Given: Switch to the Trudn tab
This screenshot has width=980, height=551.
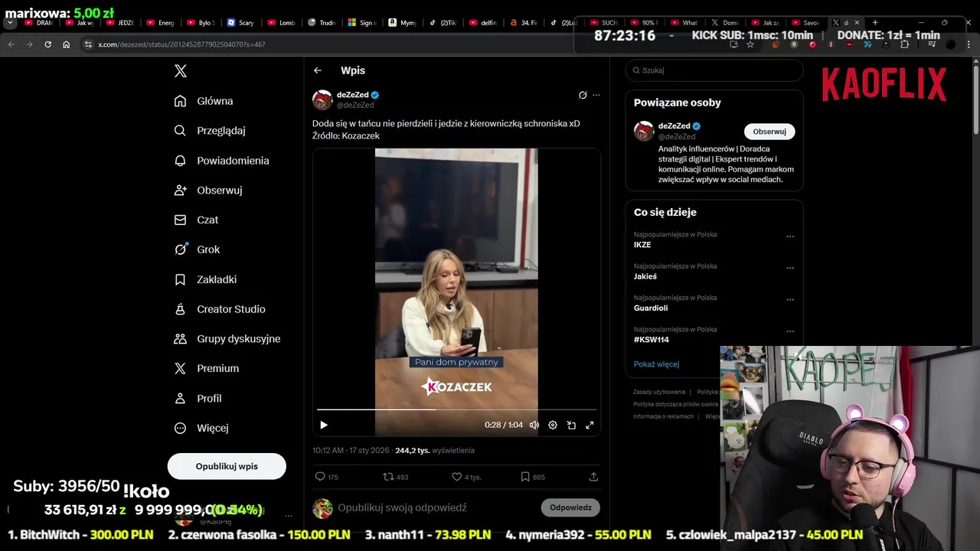Looking at the screenshot, I should 322,23.
